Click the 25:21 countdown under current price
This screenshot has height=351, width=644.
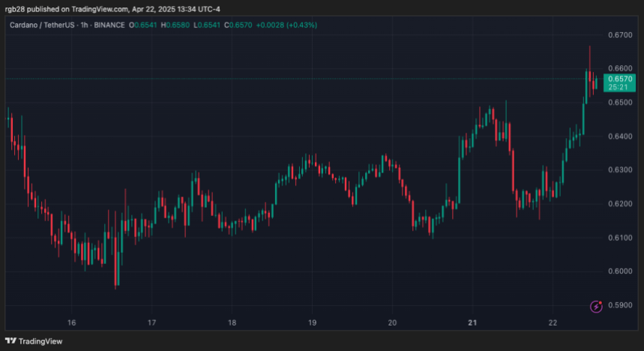620,87
